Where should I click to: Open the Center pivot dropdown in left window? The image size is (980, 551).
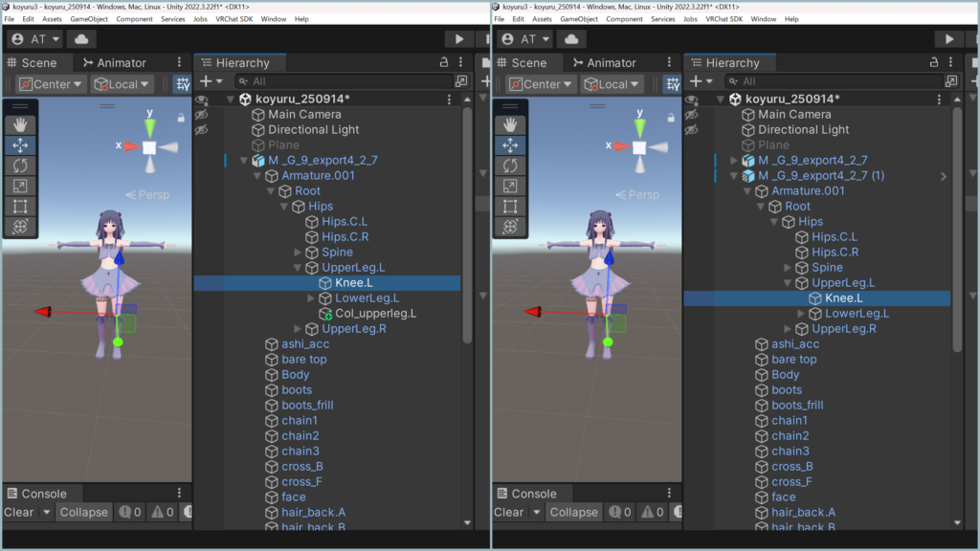pos(51,84)
